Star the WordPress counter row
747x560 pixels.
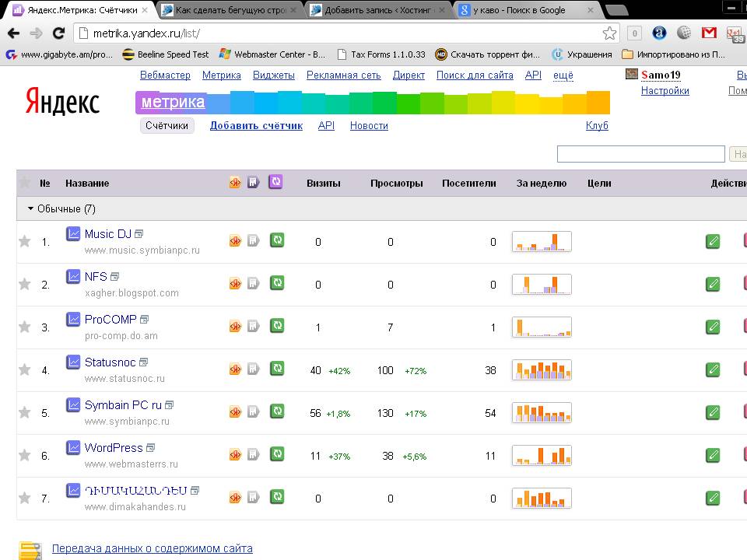point(25,455)
